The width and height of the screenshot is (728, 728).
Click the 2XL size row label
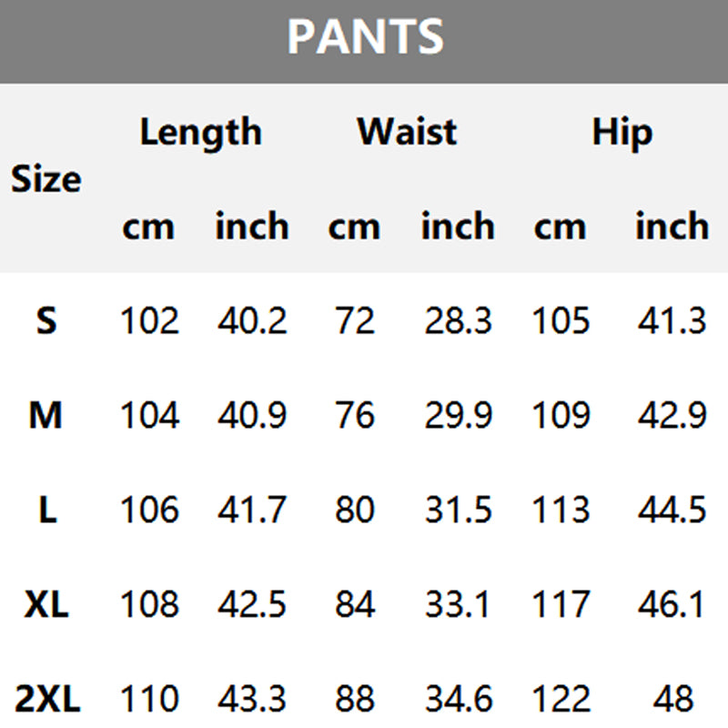click(x=47, y=701)
